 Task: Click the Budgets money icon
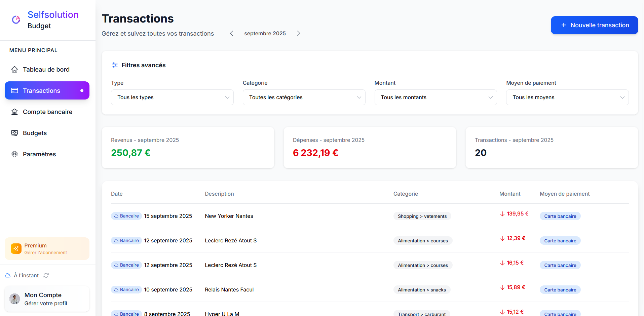pyautogui.click(x=14, y=133)
